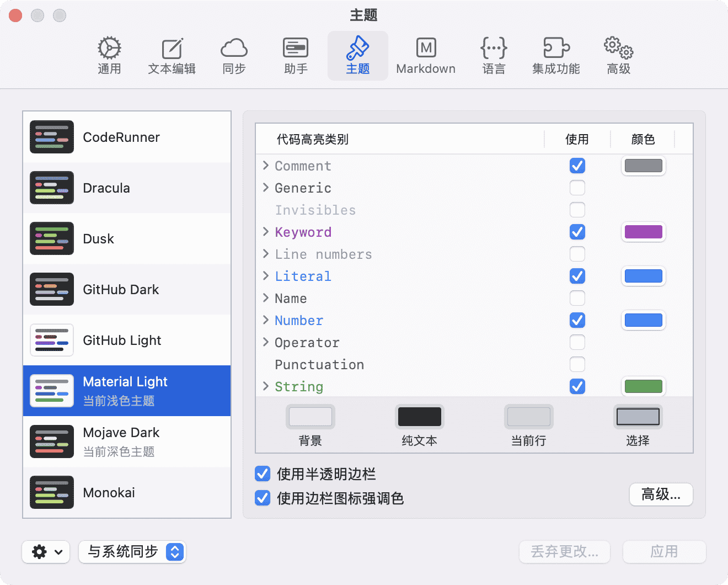Click the 应用 button
Screen dimensions: 728x585
(664, 552)
